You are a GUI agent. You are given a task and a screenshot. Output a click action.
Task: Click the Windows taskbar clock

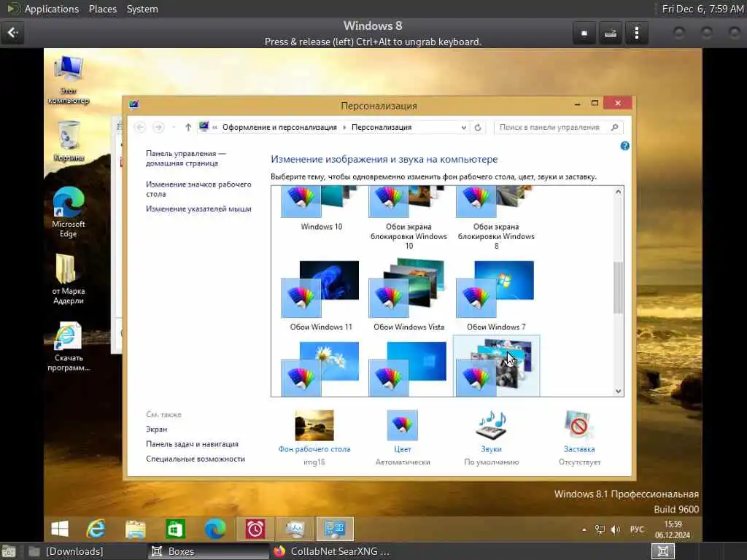672,529
